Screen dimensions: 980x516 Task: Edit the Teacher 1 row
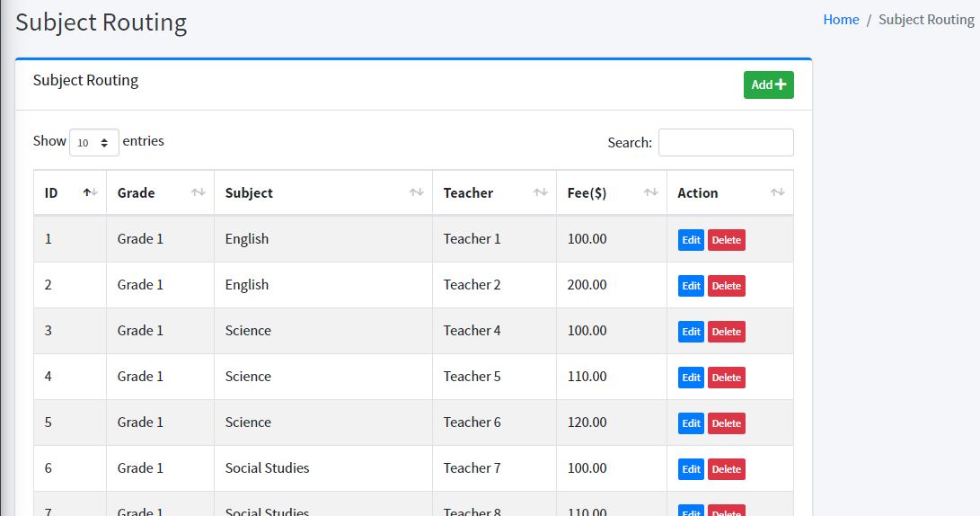click(x=691, y=239)
